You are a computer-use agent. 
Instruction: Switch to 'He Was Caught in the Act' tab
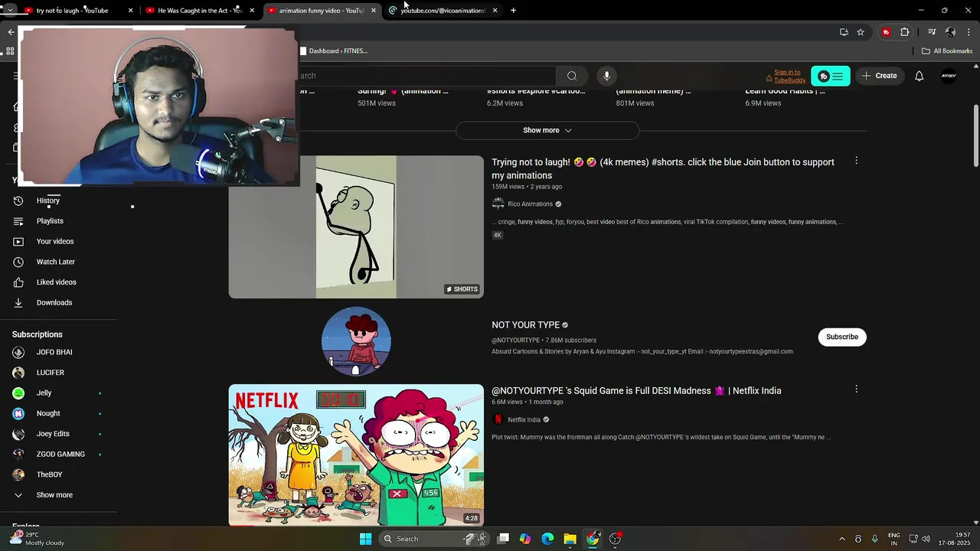[199, 11]
